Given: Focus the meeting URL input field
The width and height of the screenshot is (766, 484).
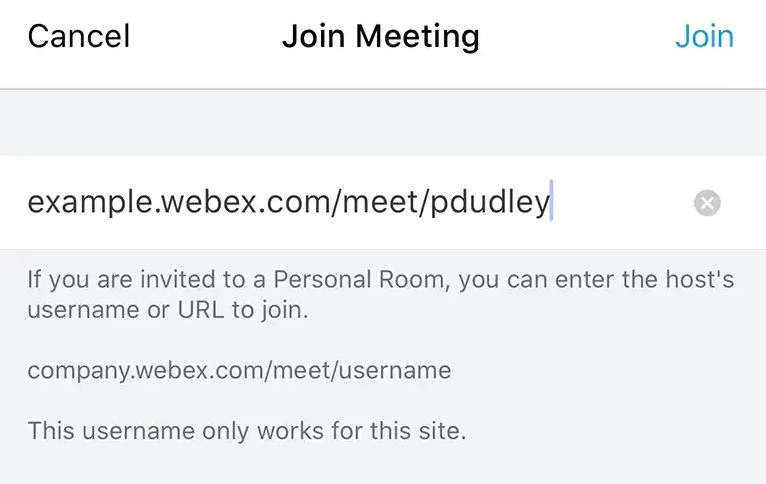Looking at the screenshot, I should (x=350, y=204).
